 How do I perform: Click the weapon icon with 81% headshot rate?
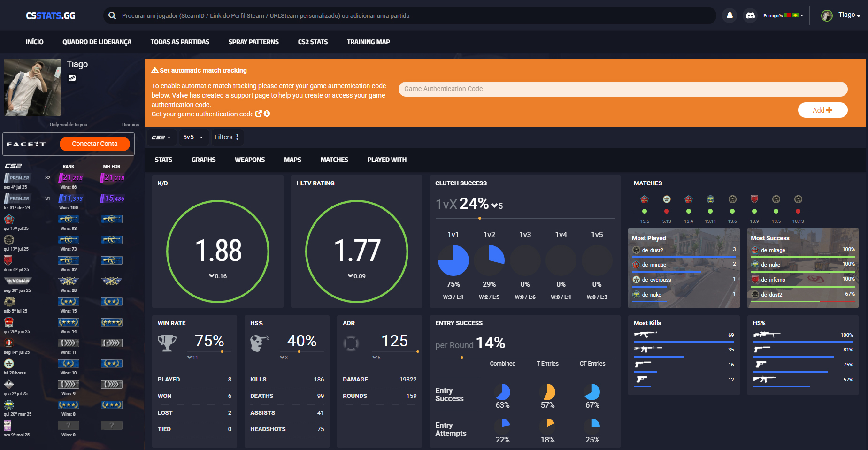(762, 349)
